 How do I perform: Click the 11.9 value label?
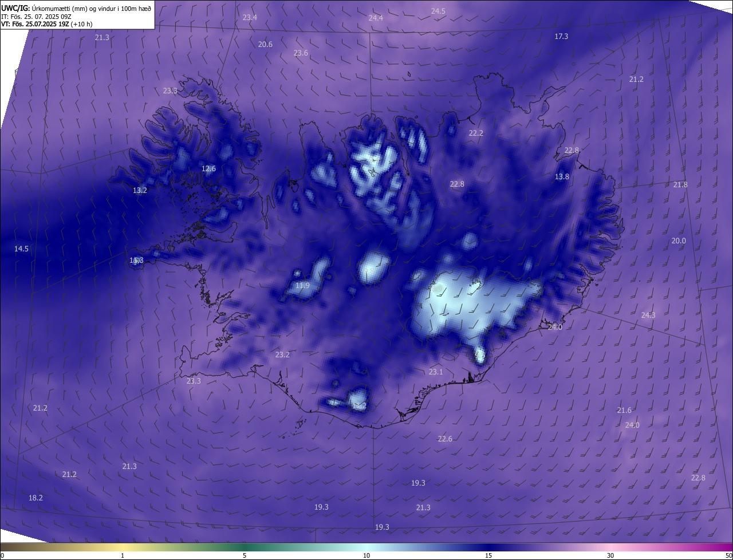tap(302, 286)
